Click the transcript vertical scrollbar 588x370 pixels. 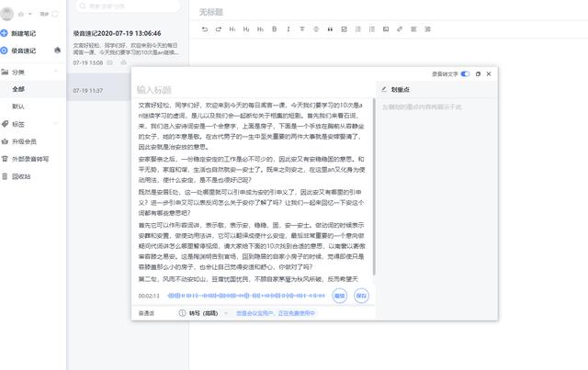(374, 186)
